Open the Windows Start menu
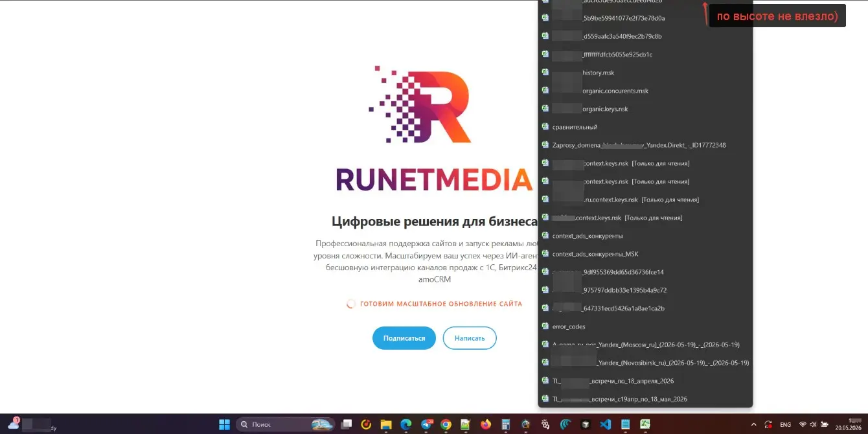Image resolution: width=868 pixels, height=434 pixels. (224, 425)
